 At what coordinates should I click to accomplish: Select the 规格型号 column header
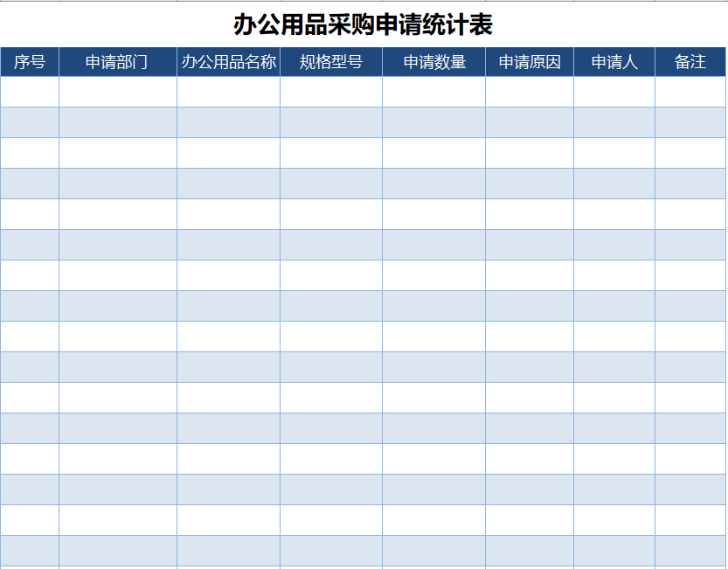(x=329, y=62)
